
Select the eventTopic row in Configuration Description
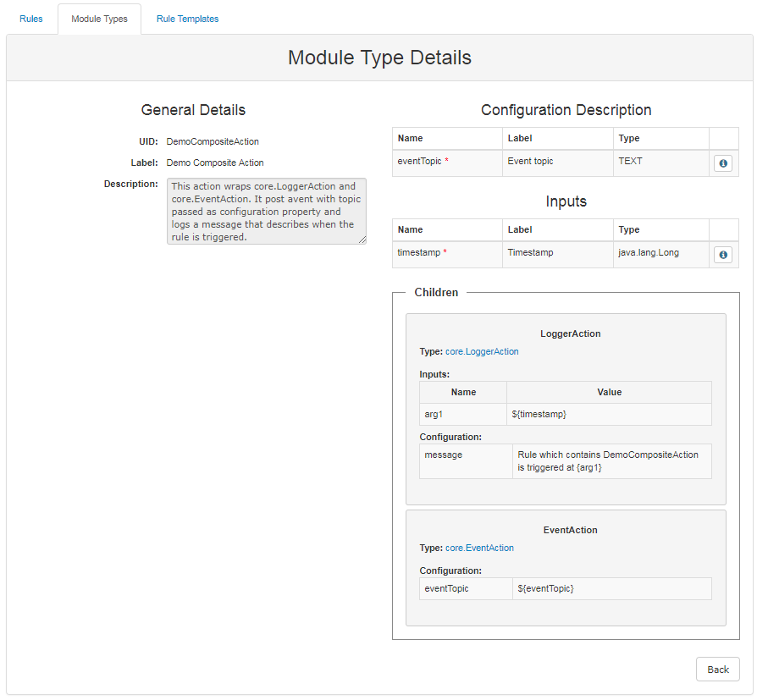[x=446, y=163]
